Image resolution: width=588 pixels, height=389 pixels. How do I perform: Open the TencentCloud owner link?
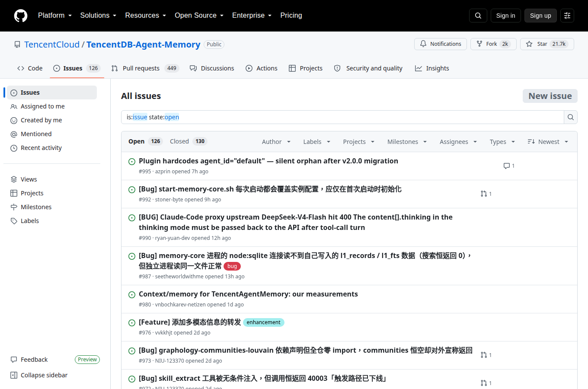click(52, 45)
